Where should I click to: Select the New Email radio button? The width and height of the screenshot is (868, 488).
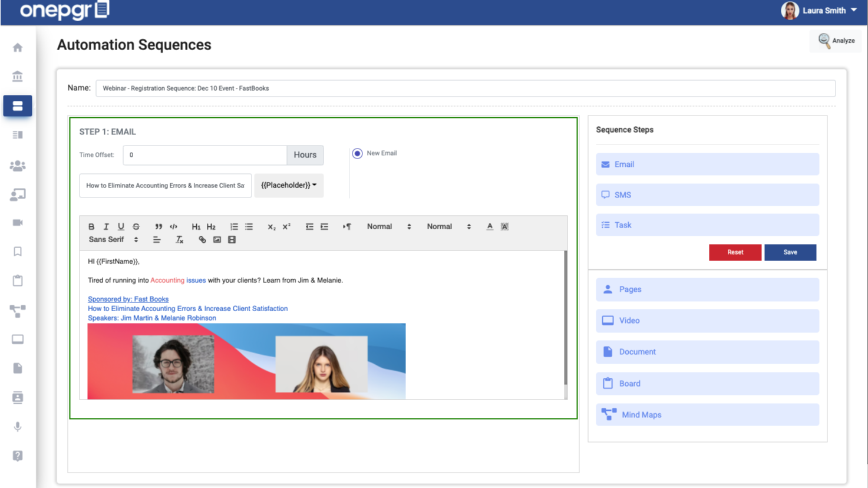point(357,153)
